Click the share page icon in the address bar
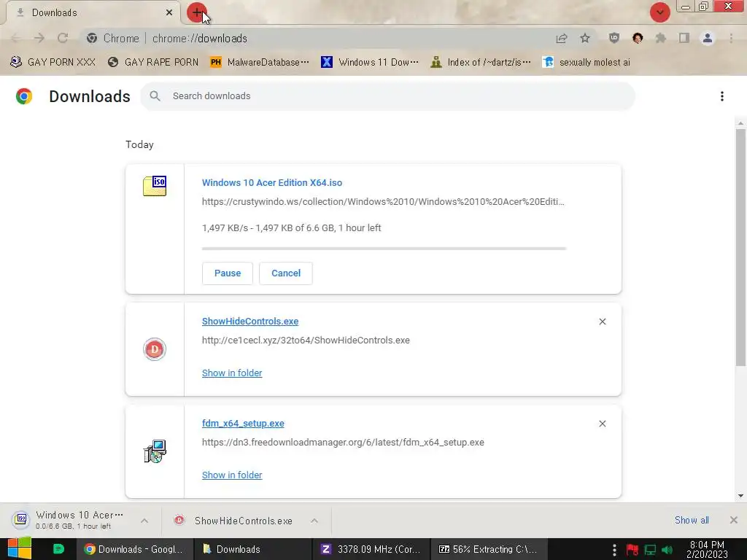 pos(562,38)
